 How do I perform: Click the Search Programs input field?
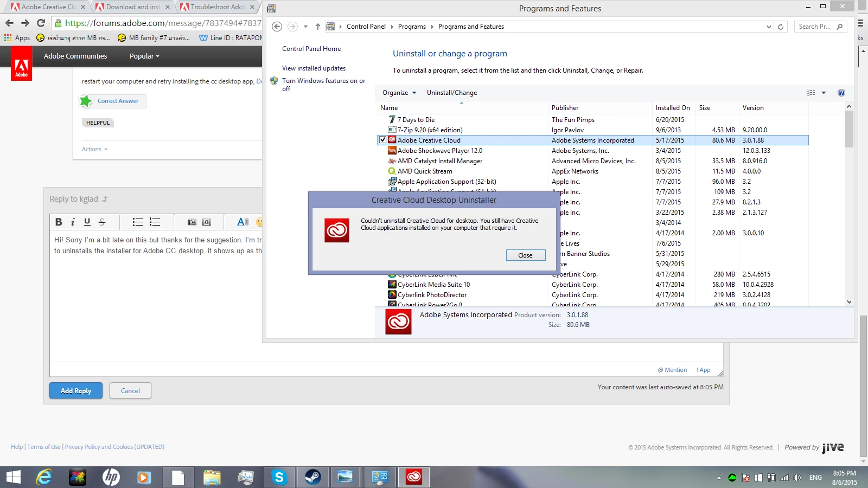click(x=821, y=27)
